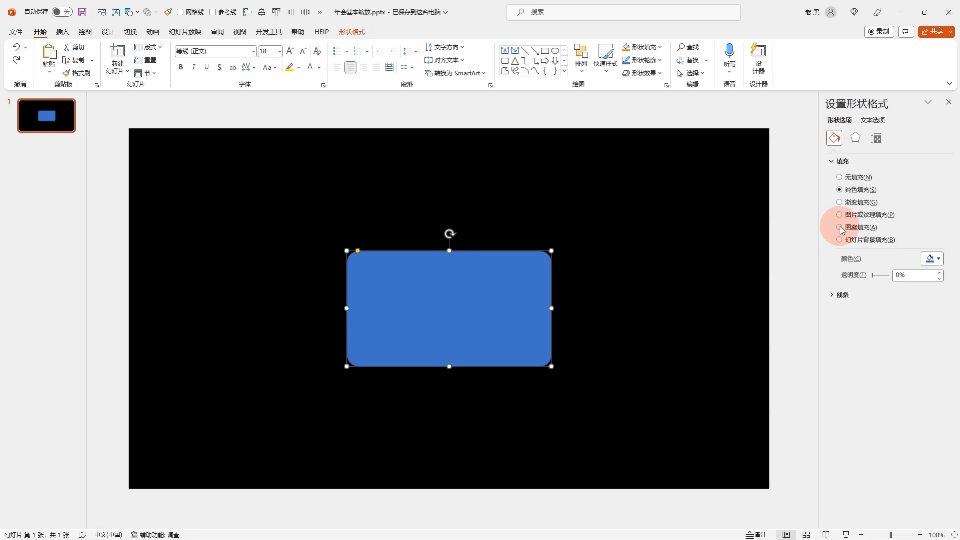This screenshot has height=540, width=960.
Task: Apply Format Painter brush
Action: pyautogui.click(x=77, y=73)
